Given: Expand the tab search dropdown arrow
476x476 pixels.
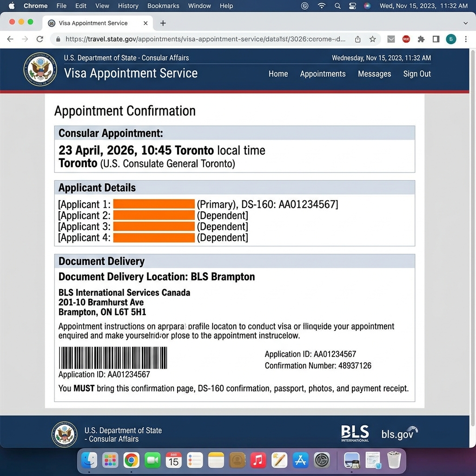Looking at the screenshot, I should [x=465, y=23].
